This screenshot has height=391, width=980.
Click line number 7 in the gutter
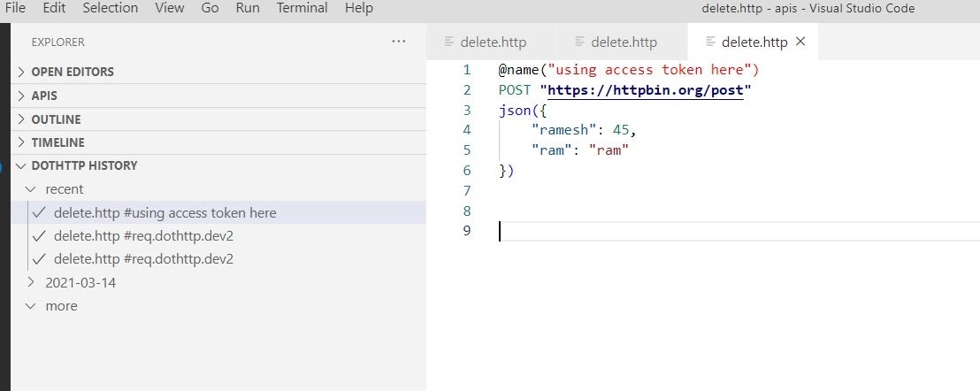point(466,190)
